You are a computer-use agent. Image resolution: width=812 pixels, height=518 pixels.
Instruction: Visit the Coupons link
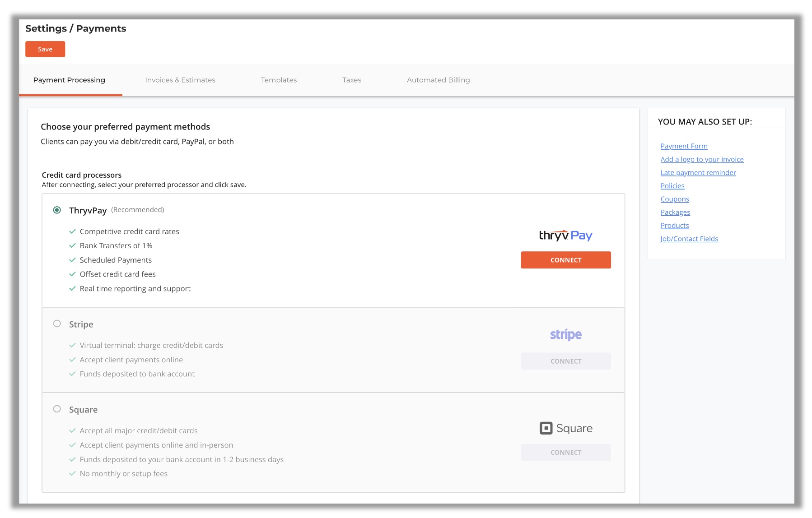tap(674, 199)
